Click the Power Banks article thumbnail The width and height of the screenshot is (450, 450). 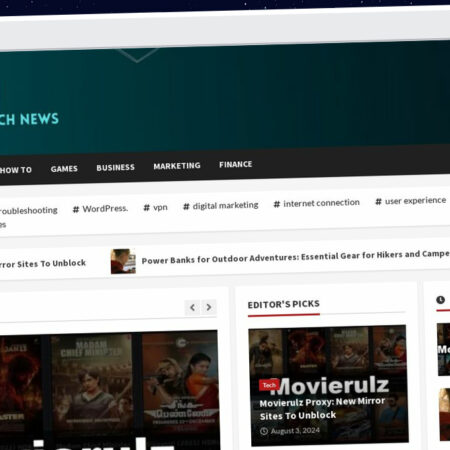tap(123, 261)
